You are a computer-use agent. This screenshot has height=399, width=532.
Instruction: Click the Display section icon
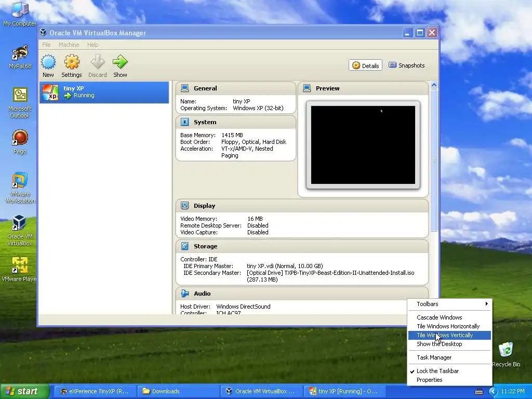[184, 206]
